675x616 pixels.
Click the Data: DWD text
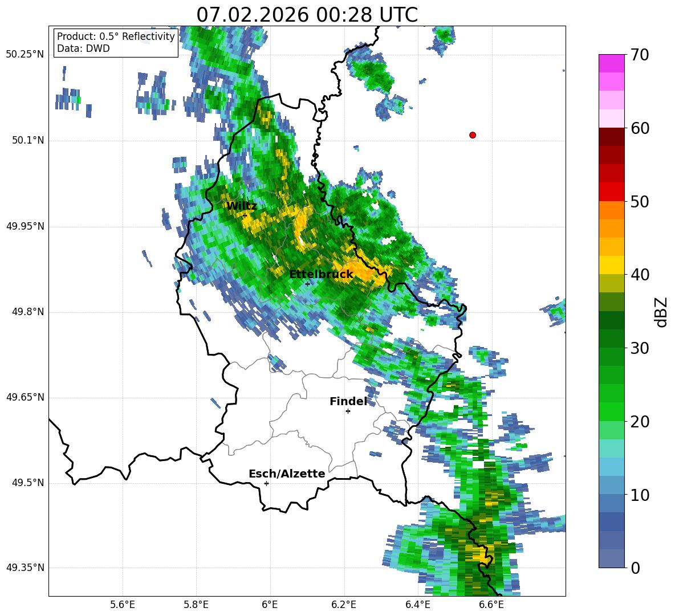pyautogui.click(x=83, y=48)
